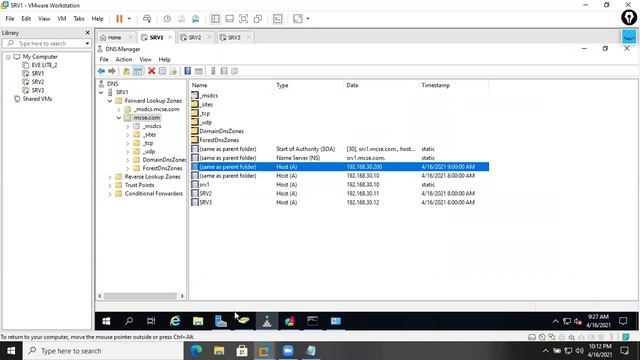This screenshot has width=640, height=360.
Task: Collapse My Computer in the library
Action: tap(8, 57)
